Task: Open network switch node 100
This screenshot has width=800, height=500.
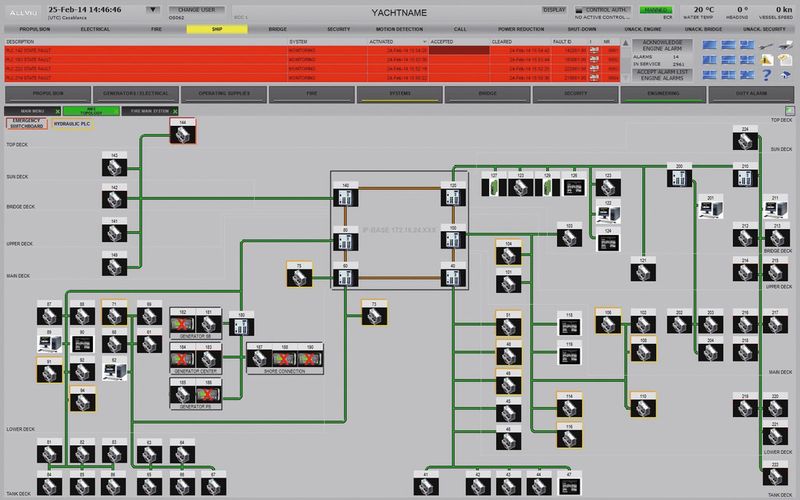Action: [x=453, y=236]
